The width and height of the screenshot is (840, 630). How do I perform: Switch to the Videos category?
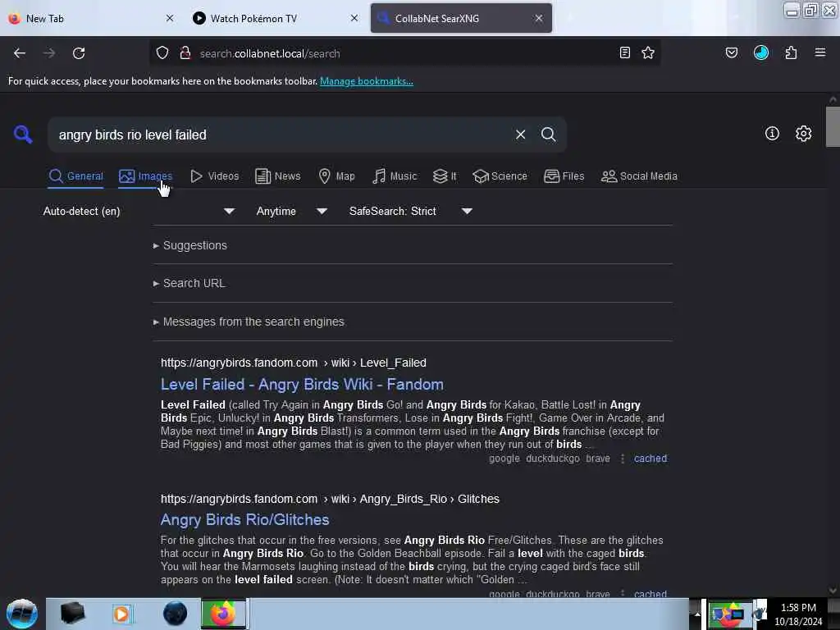coord(215,176)
